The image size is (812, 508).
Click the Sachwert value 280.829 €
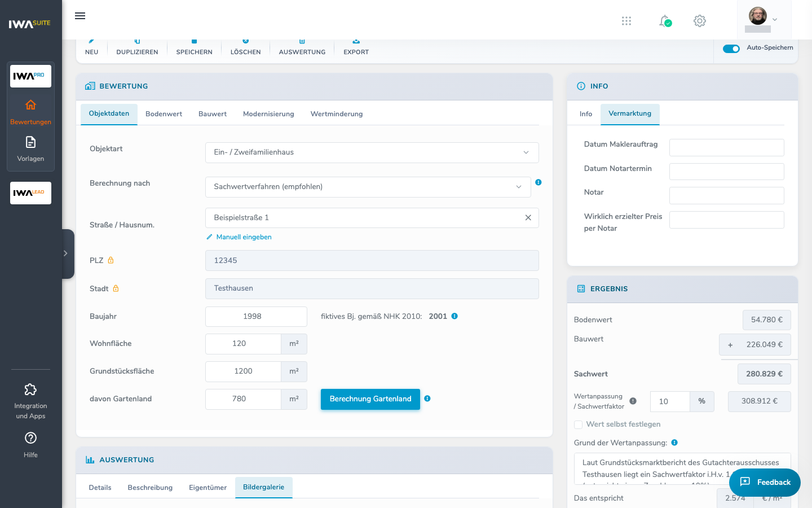pyautogui.click(x=764, y=374)
